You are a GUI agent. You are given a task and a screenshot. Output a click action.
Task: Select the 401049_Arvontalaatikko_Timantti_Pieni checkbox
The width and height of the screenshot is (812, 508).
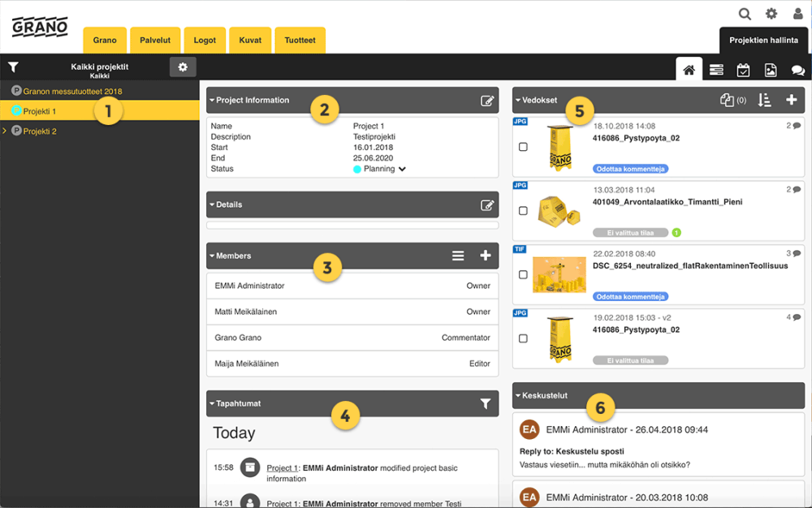click(523, 210)
